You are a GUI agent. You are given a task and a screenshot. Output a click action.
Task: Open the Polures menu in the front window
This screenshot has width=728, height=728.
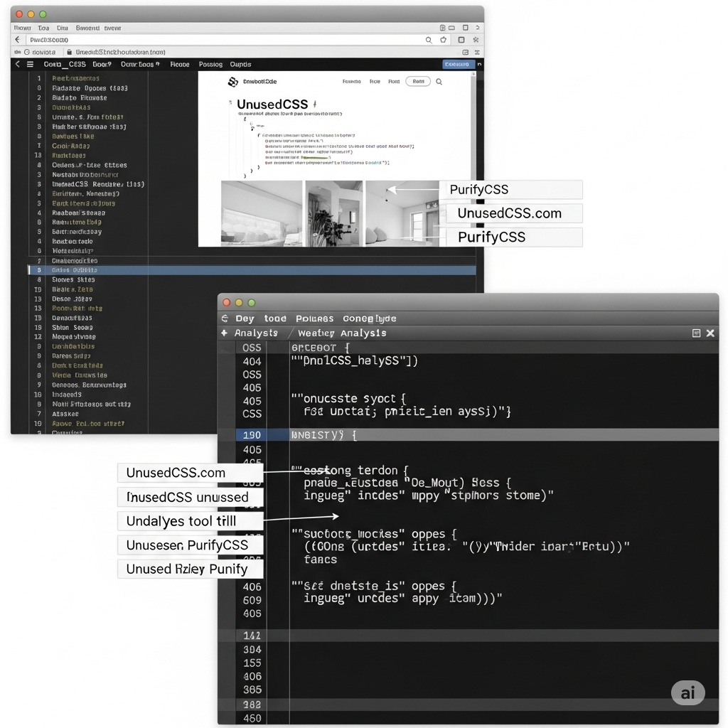[314, 318]
